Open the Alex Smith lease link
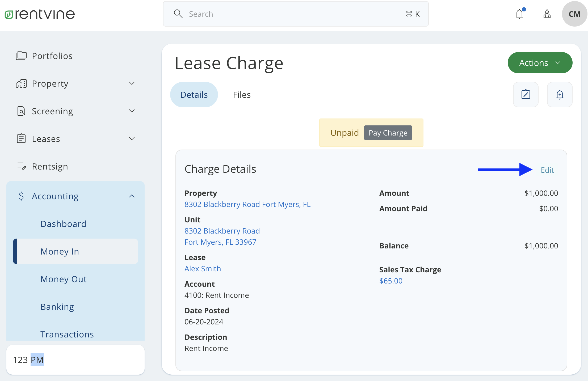This screenshot has width=588, height=381. pyautogui.click(x=203, y=269)
